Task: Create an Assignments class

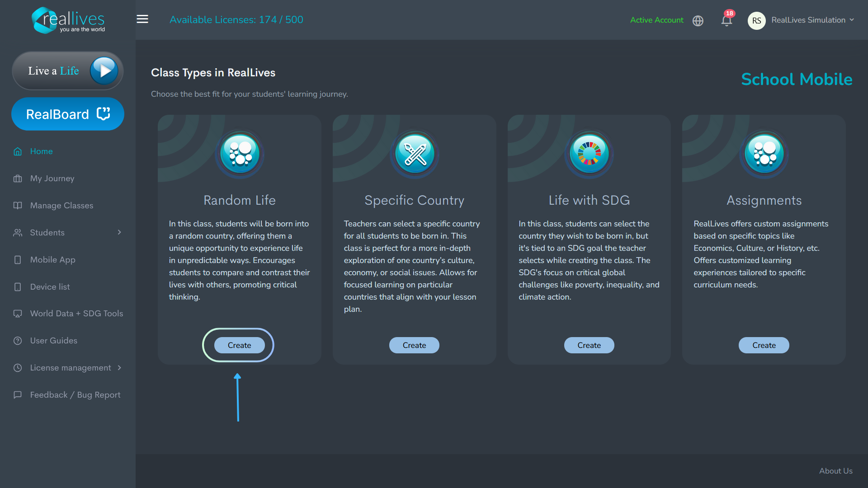Action: [764, 345]
